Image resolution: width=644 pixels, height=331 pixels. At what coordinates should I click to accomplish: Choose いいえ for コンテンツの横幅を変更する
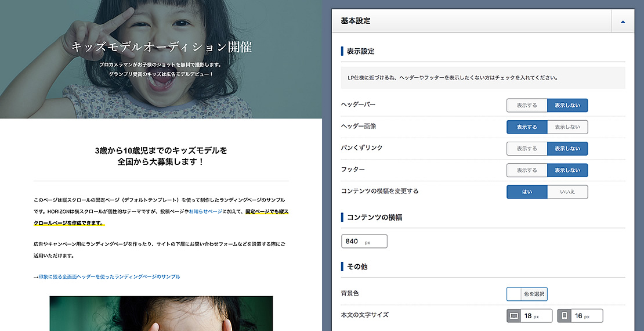click(567, 192)
